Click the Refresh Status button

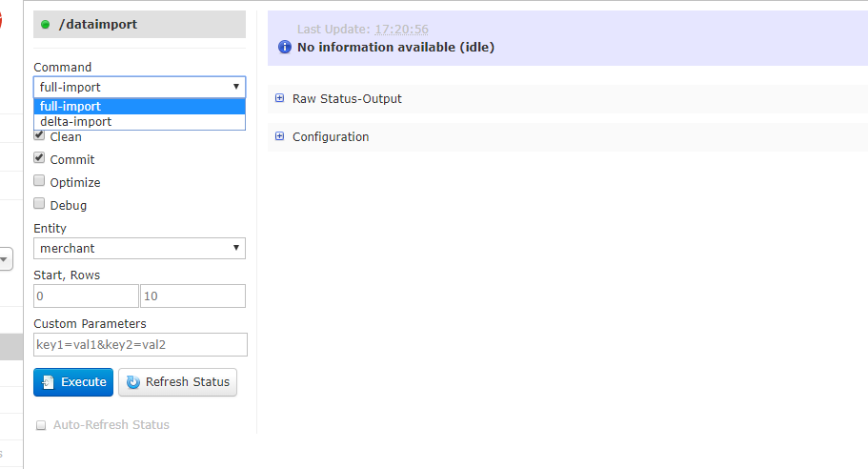tap(177, 382)
